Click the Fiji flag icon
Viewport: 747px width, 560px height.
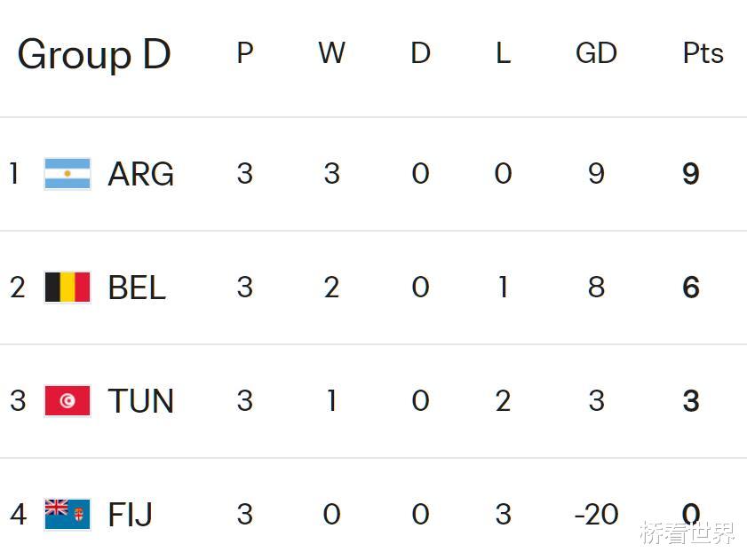point(68,515)
